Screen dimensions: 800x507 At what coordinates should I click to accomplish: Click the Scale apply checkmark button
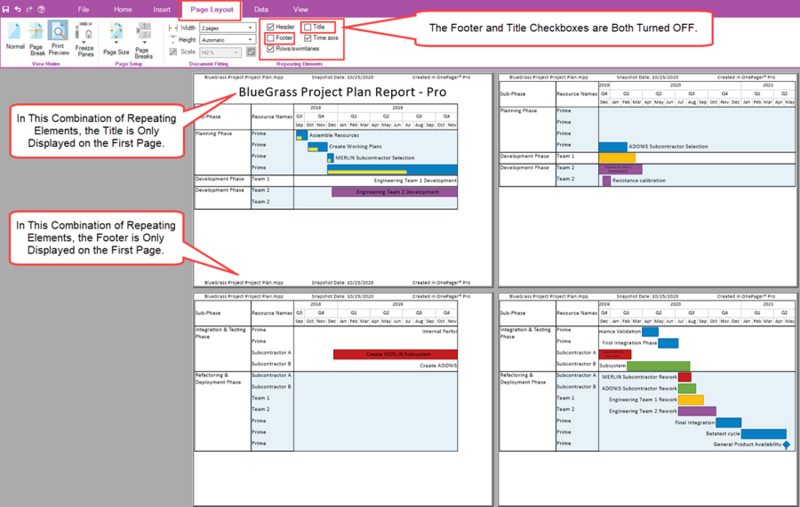click(251, 52)
